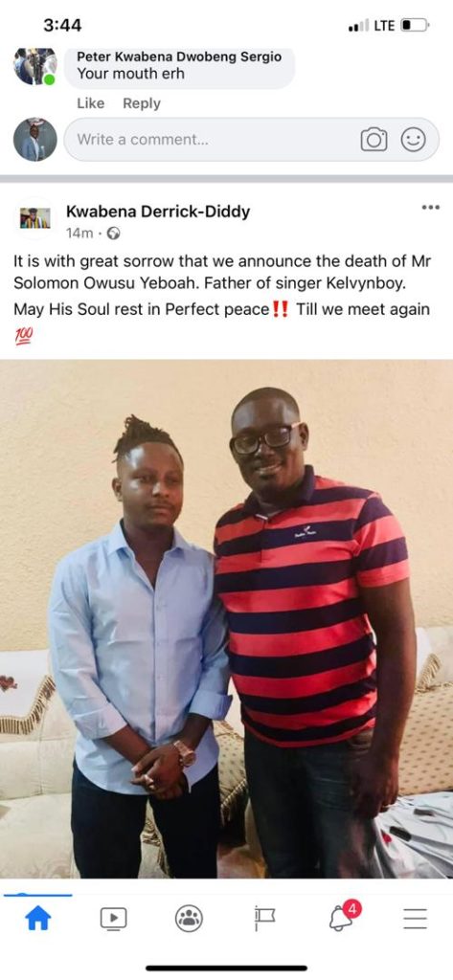Image resolution: width=453 pixels, height=980 pixels.
Task: Open the Watch video tab
Action: click(113, 918)
